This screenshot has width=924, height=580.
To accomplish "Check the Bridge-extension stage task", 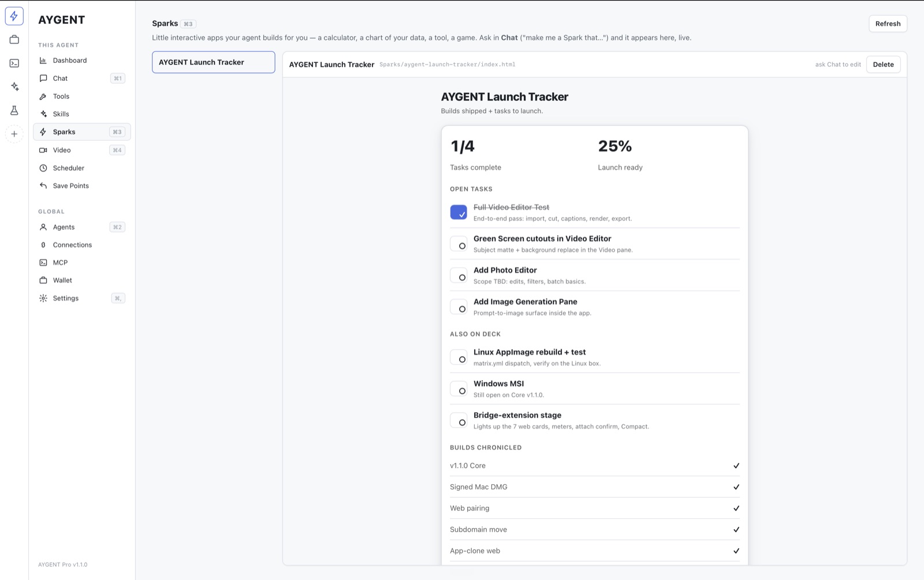I will pyautogui.click(x=459, y=421).
